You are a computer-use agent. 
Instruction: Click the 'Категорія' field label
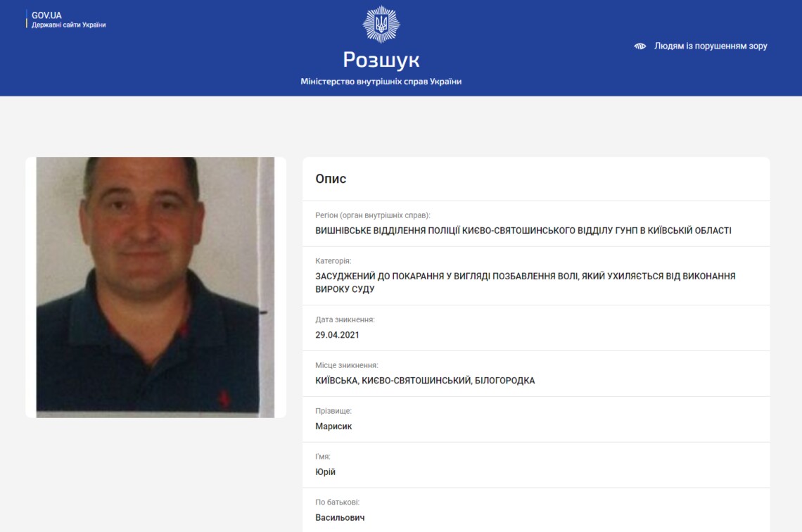[333, 261]
